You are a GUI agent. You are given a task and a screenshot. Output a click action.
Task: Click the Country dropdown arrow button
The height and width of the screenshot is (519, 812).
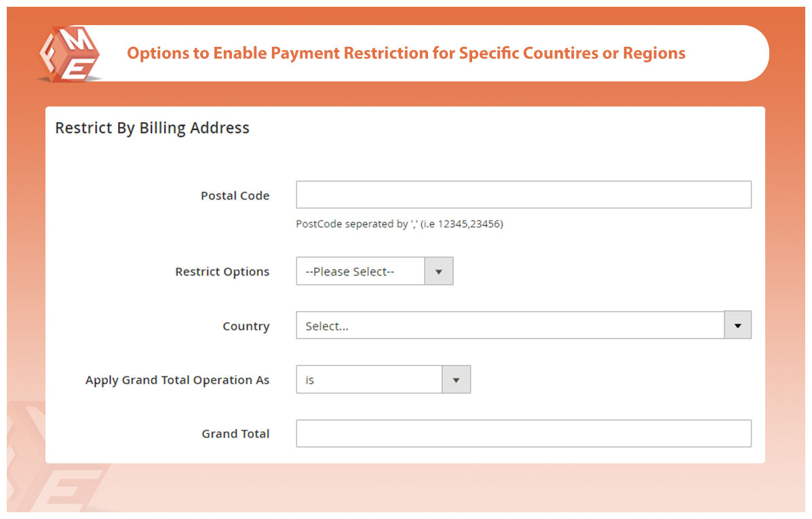point(737,326)
